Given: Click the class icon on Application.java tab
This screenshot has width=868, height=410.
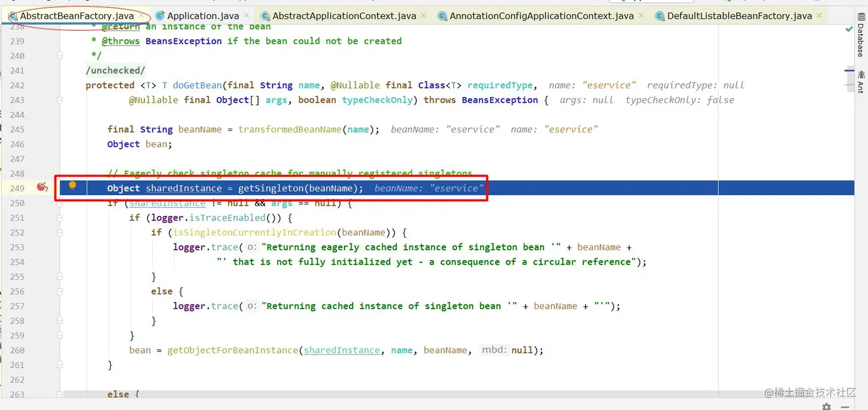Looking at the screenshot, I should coord(160,16).
